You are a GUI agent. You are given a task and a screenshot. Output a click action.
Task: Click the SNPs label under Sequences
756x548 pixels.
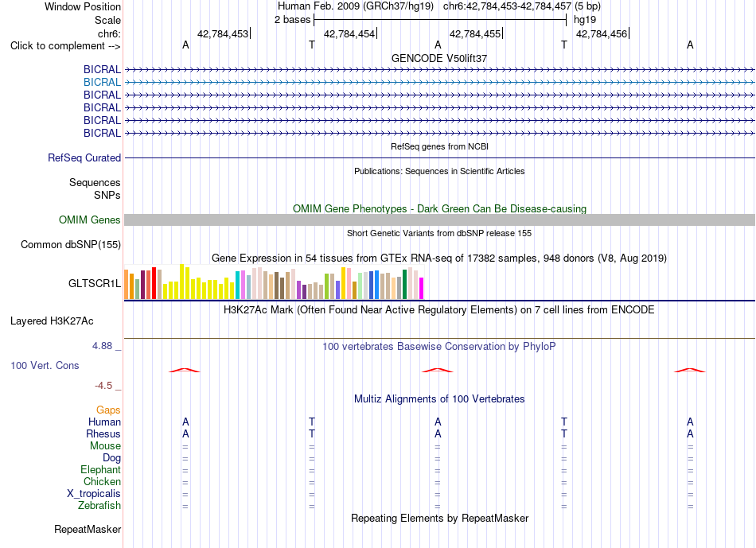[x=107, y=195]
